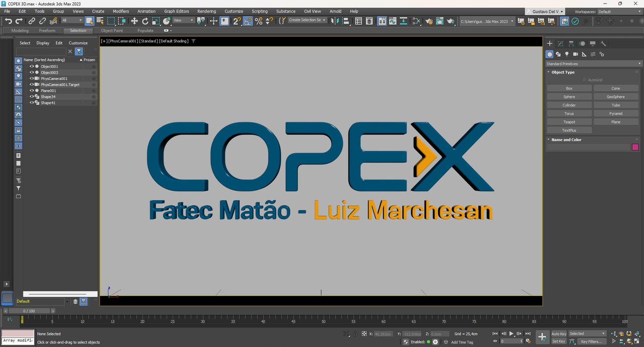Screen dimensions: 644x347
Task: Open the Rendering menu
Action: [x=206, y=11]
